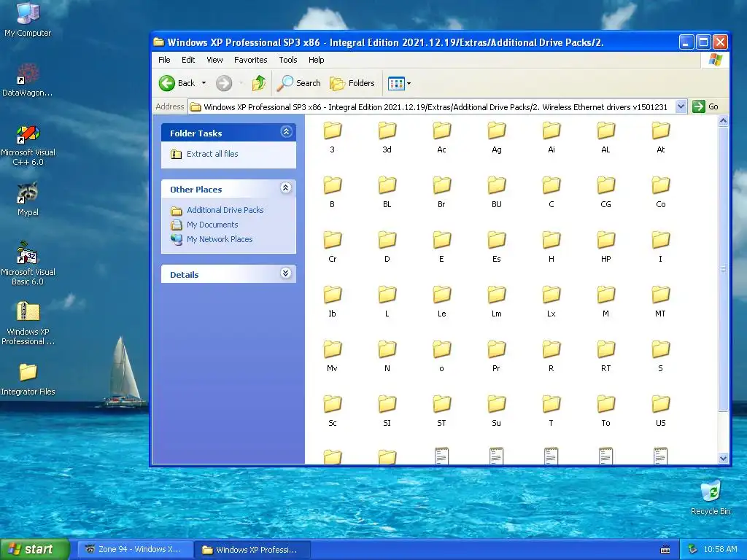747x560 pixels.
Task: Select the Co folder
Action: point(660,192)
